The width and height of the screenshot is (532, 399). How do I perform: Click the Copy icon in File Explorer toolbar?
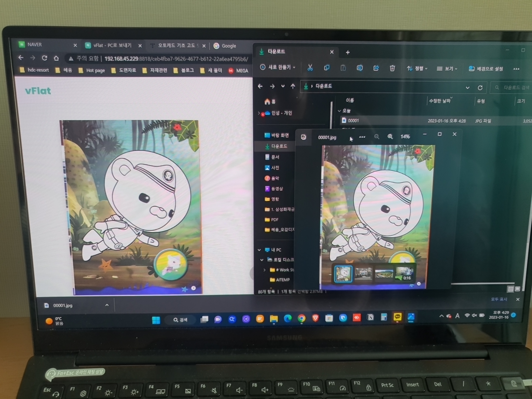(x=327, y=68)
